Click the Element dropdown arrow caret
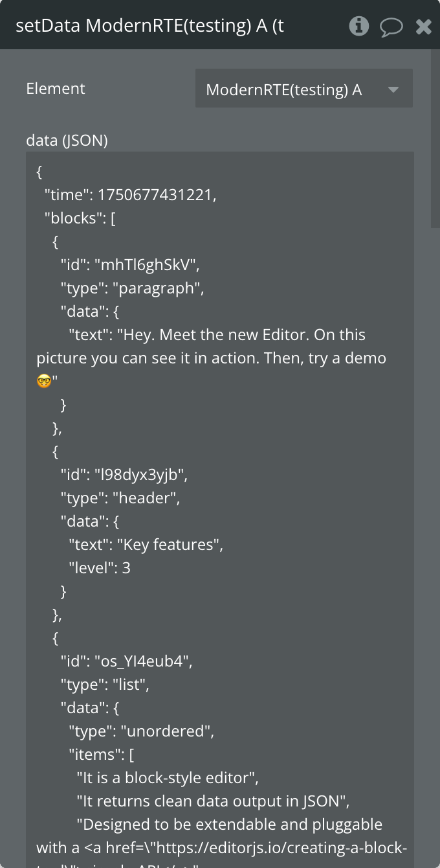The image size is (440, 868). (x=393, y=89)
